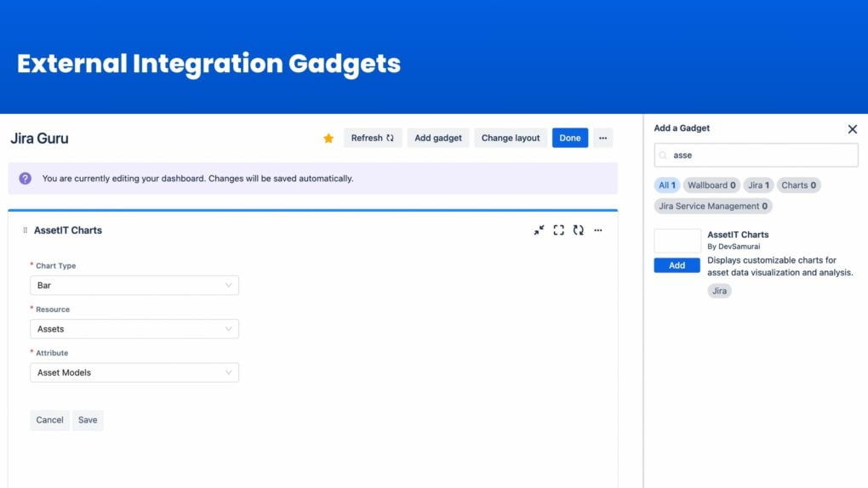Select the All 1 filter tab

pos(667,185)
